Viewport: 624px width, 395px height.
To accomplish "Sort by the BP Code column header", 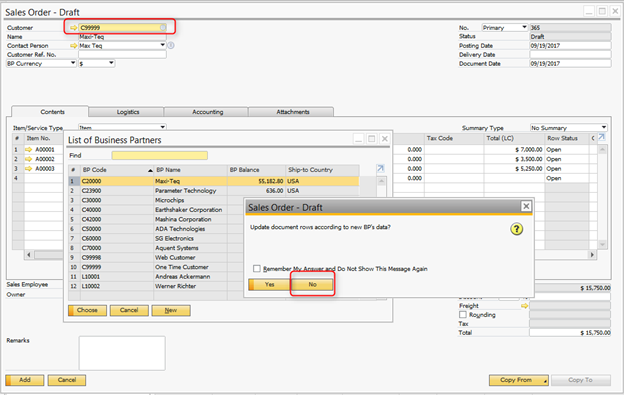I will (x=117, y=170).
